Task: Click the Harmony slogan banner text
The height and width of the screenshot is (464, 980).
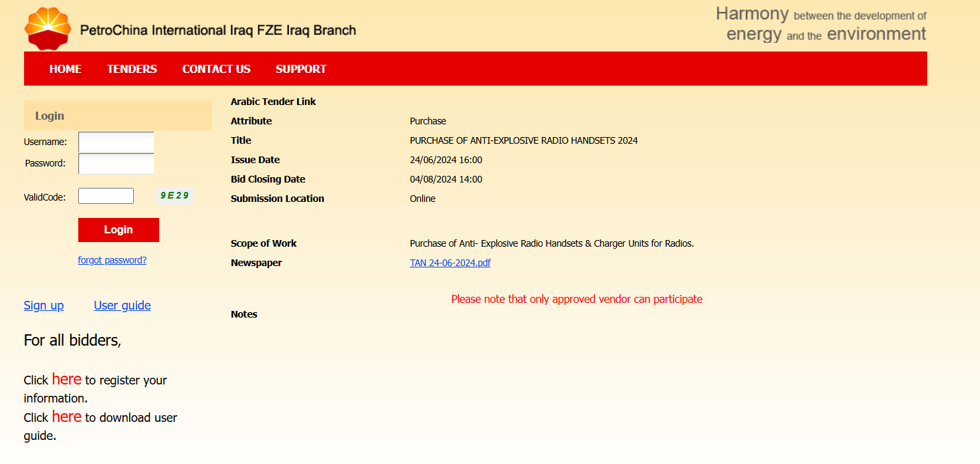Action: [x=821, y=24]
